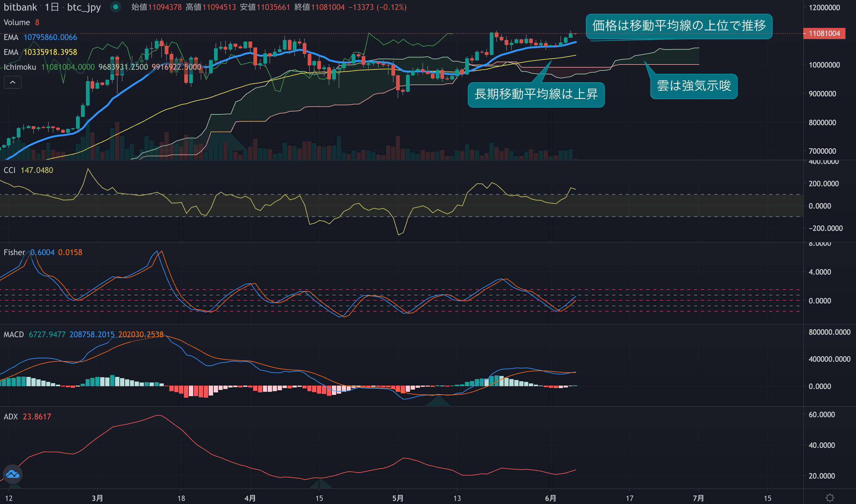Click the 6月 label on time axis
This screenshot has height=504, width=856.
[550, 498]
